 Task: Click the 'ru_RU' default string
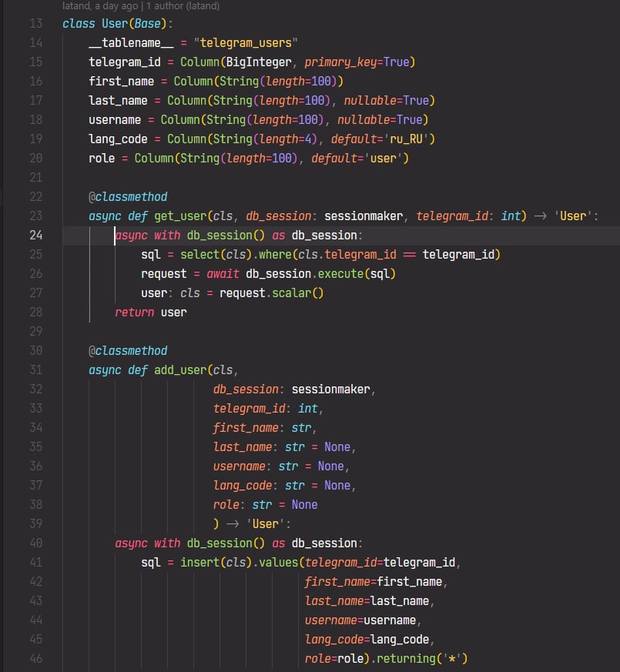tap(406, 139)
